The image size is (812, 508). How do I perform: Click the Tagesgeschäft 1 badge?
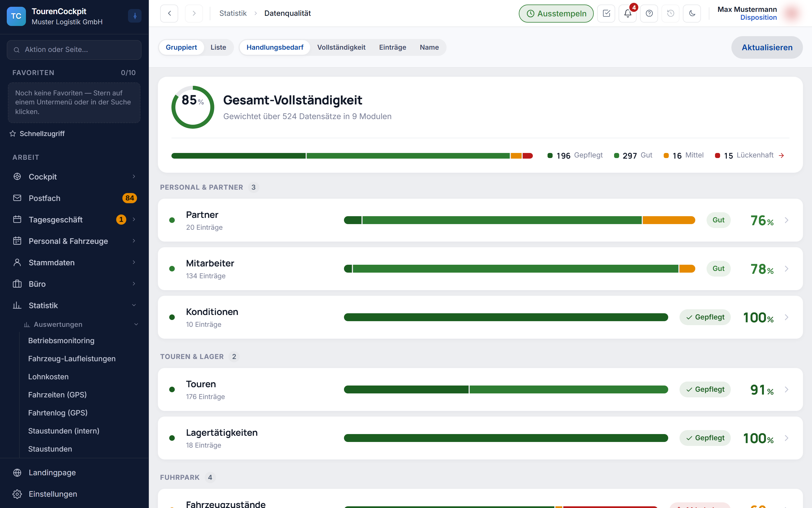point(121,220)
